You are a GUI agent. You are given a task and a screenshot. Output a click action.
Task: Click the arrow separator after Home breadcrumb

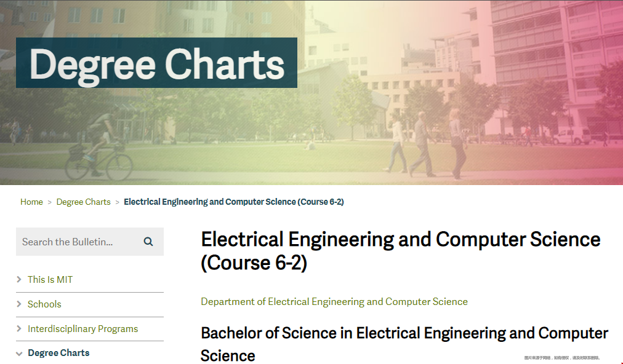(x=50, y=202)
